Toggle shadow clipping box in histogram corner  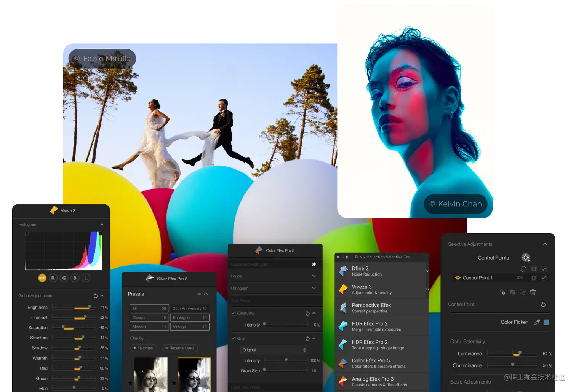(x=27, y=233)
